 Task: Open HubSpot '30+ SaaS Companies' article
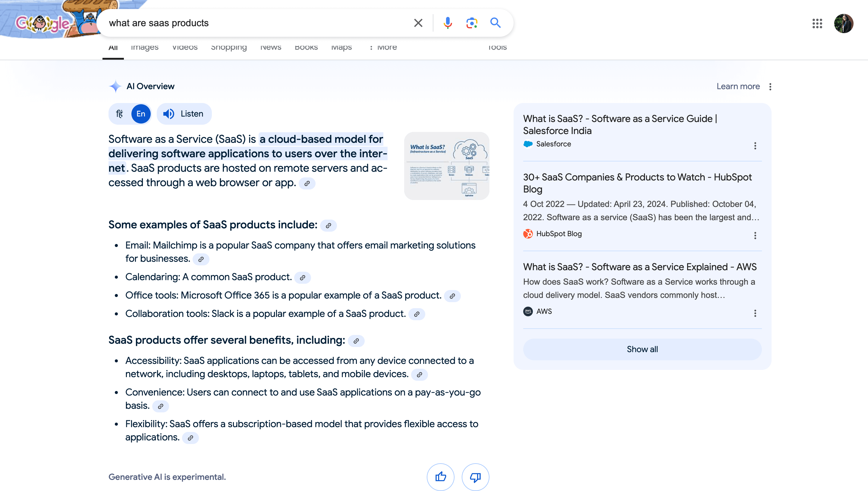(x=637, y=183)
